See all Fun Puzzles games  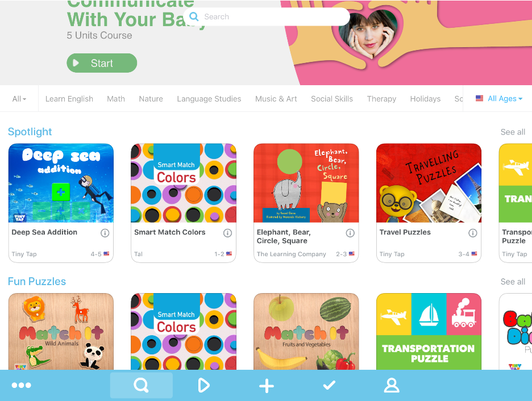(513, 282)
